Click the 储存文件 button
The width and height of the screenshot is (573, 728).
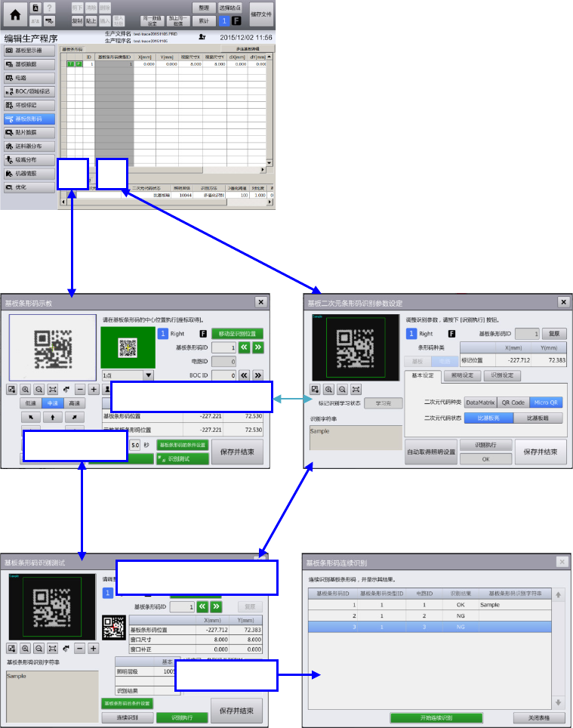click(261, 14)
